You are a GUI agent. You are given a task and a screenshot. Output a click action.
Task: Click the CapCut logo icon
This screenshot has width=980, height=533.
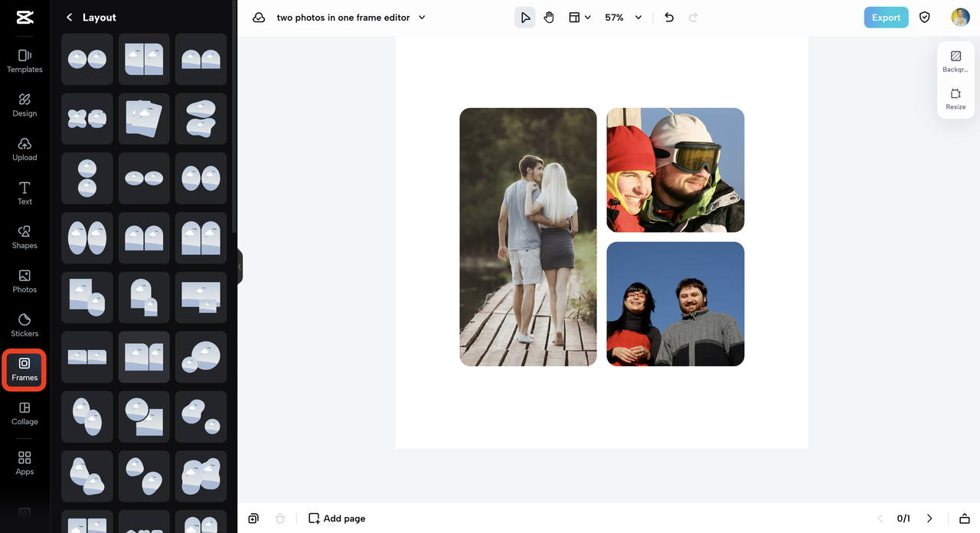pos(24,18)
